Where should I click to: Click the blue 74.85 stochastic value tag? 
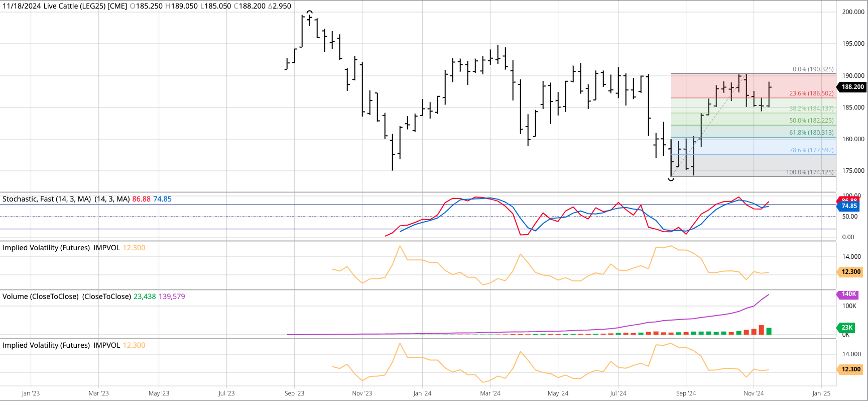tap(849, 206)
